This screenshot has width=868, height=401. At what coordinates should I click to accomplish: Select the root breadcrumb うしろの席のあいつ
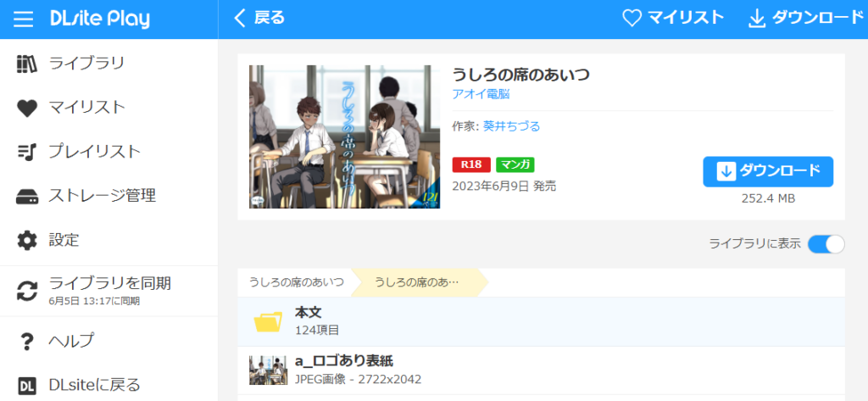pos(296,282)
